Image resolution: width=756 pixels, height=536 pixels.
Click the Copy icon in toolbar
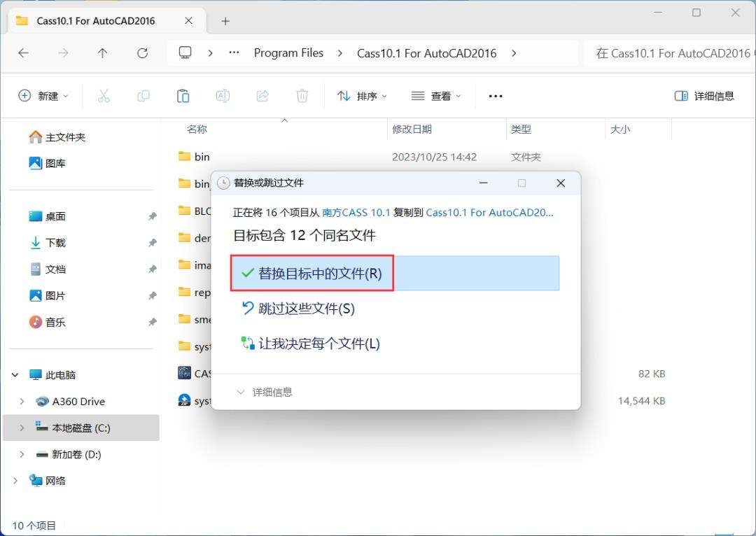pos(143,96)
